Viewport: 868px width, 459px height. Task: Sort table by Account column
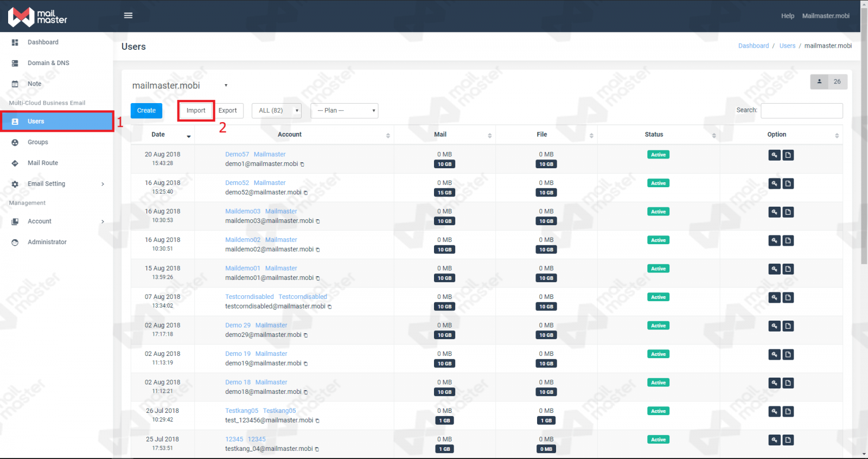pos(294,135)
